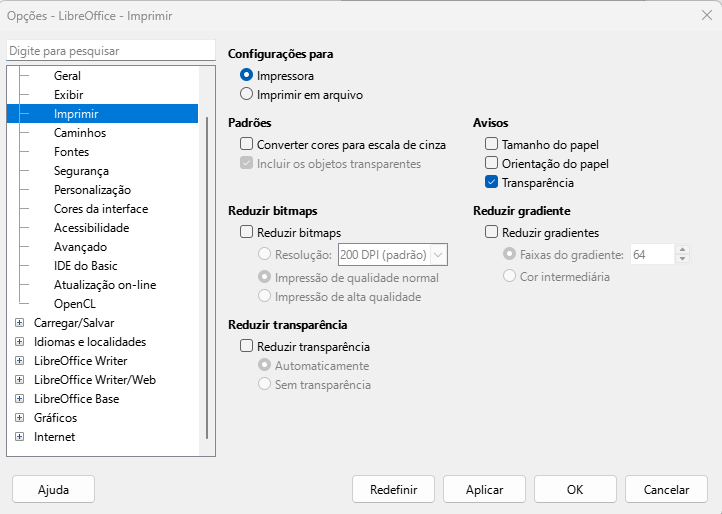Viewport: 722px width, 514px height.
Task: Open the Segurança options page
Action: click(81, 171)
